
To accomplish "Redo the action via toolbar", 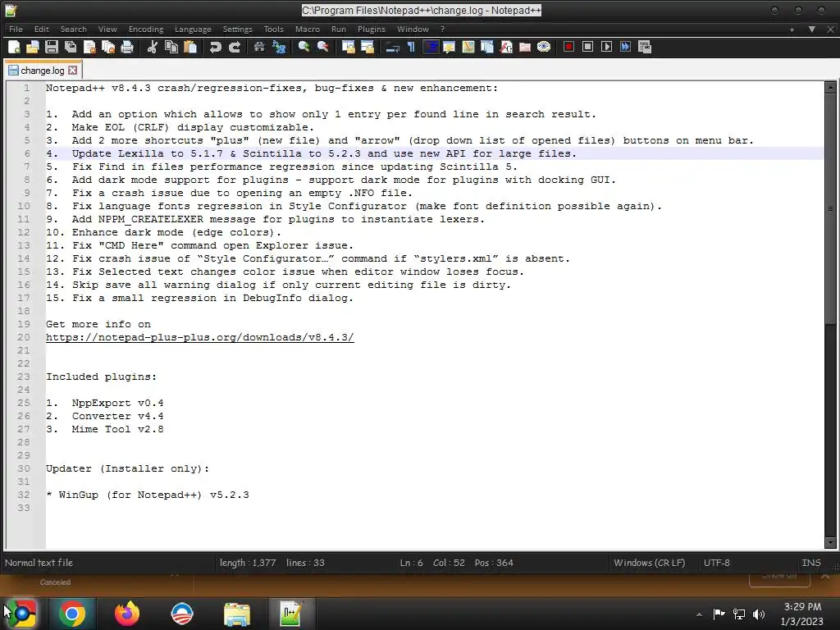I will [x=234, y=47].
